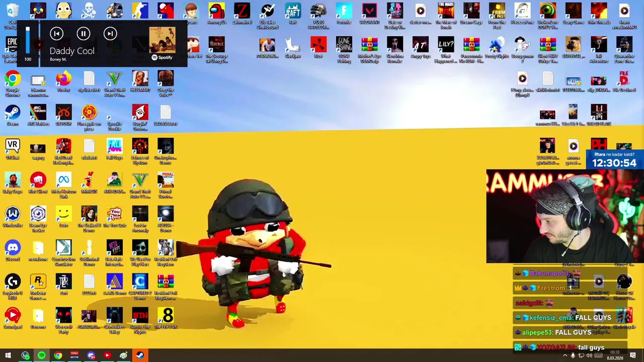Select the Angry Toys icon
The height and width of the screenshot is (362, 644).
click(420, 48)
